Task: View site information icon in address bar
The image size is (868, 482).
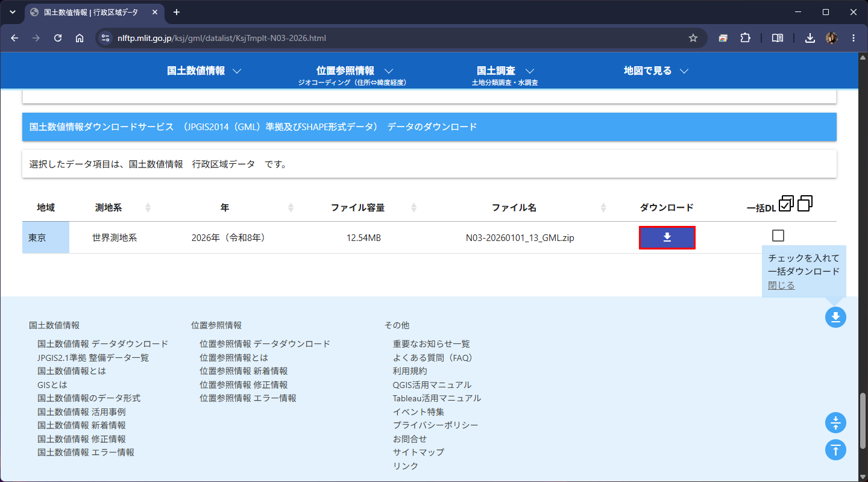Action: [105, 38]
